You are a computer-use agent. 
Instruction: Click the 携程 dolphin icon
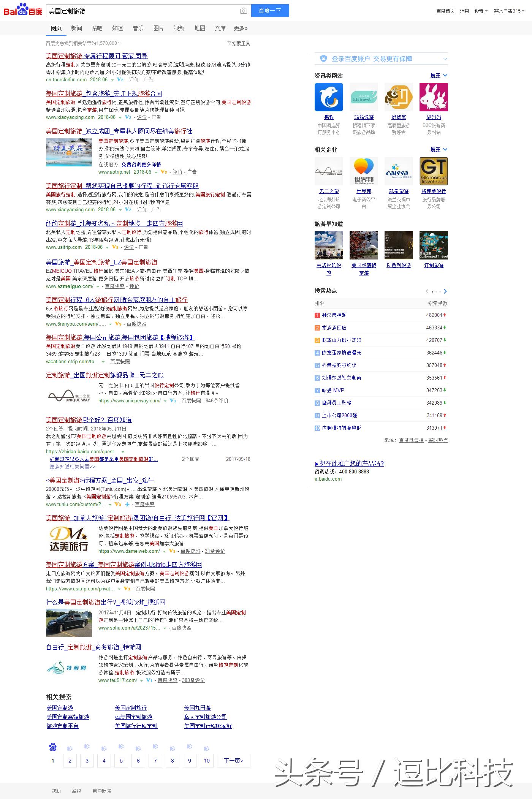click(329, 97)
